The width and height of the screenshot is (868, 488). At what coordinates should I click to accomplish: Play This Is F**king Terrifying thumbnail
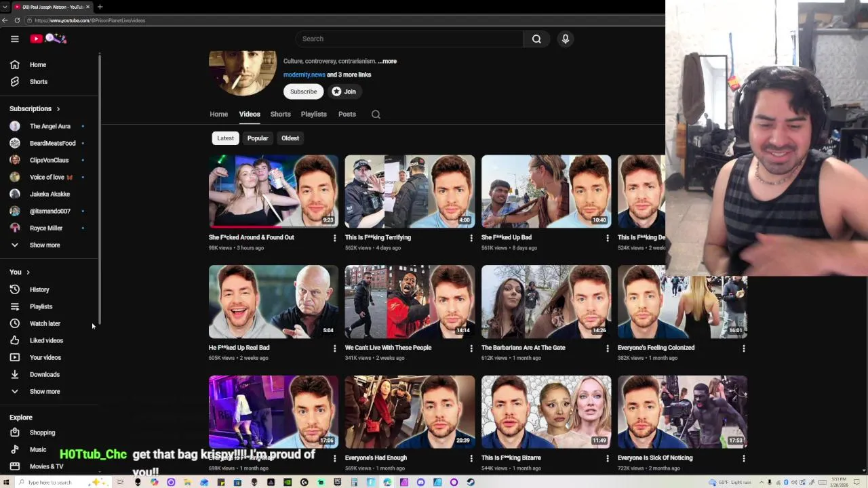pyautogui.click(x=410, y=191)
